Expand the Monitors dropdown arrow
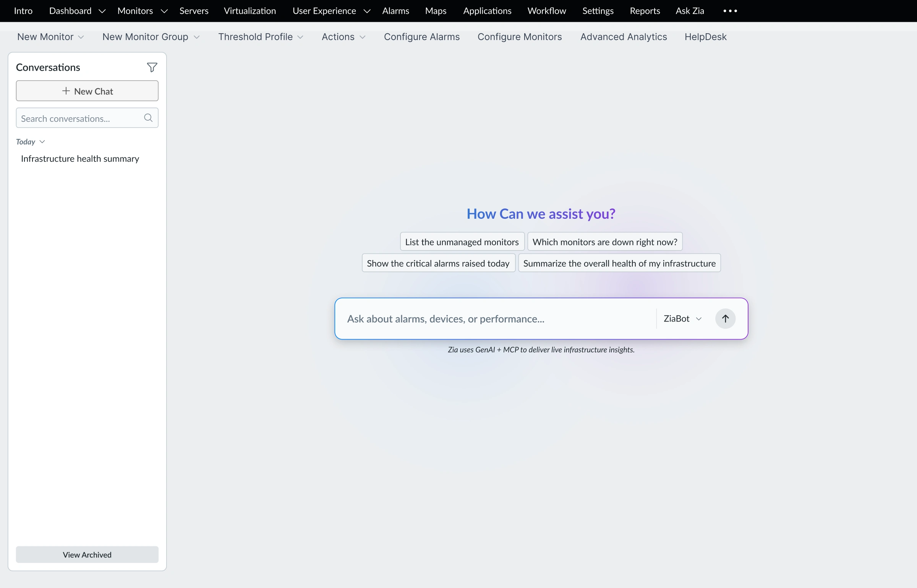 click(164, 11)
